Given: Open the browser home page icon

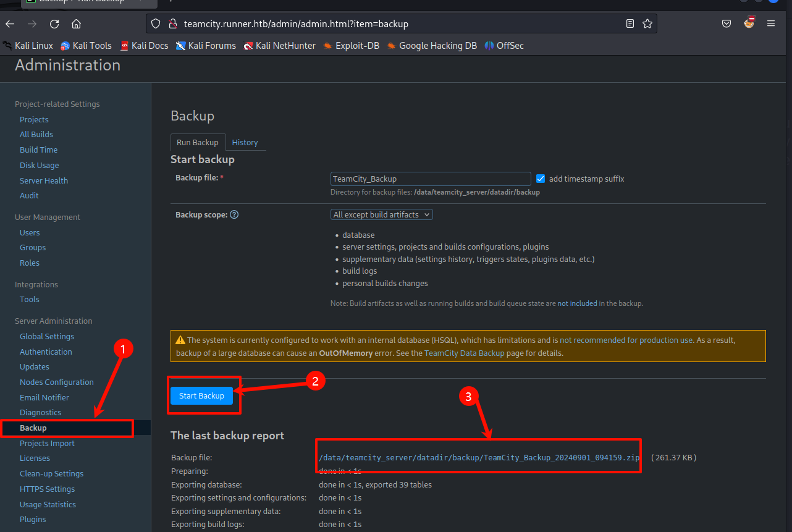Looking at the screenshot, I should pyautogui.click(x=76, y=23).
